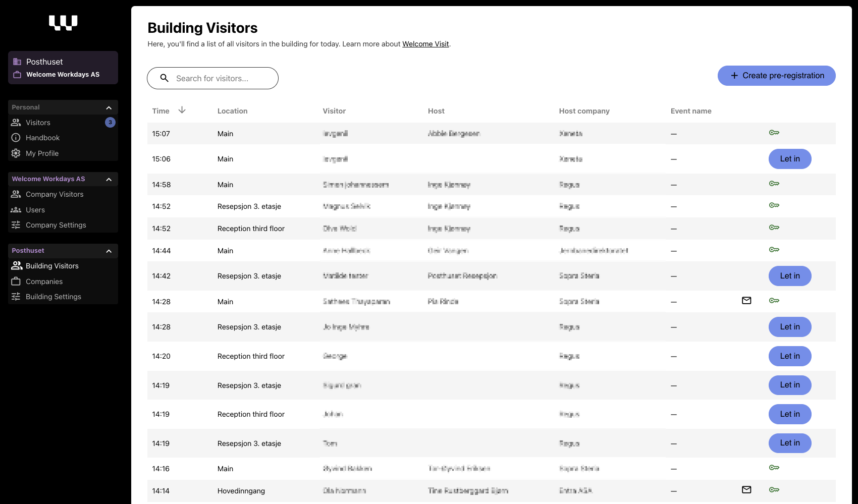The width and height of the screenshot is (858, 504).
Task: Let in the 14:42 visitor
Action: (x=789, y=276)
